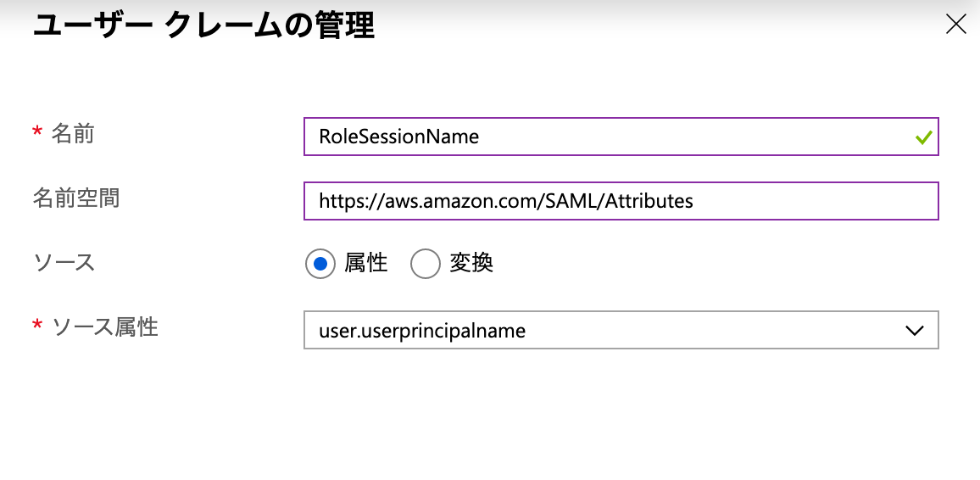
Task: Click the ソース label
Action: tap(64, 263)
